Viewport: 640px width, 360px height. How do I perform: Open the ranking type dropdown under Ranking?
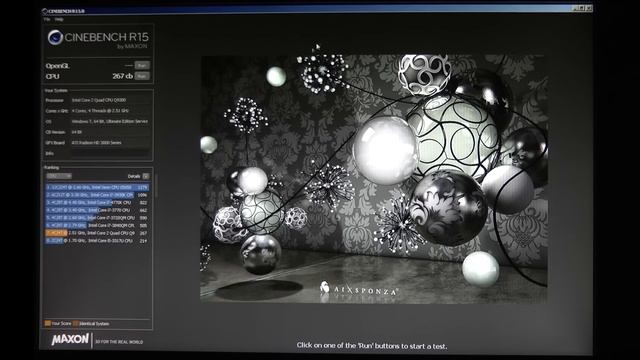point(59,176)
